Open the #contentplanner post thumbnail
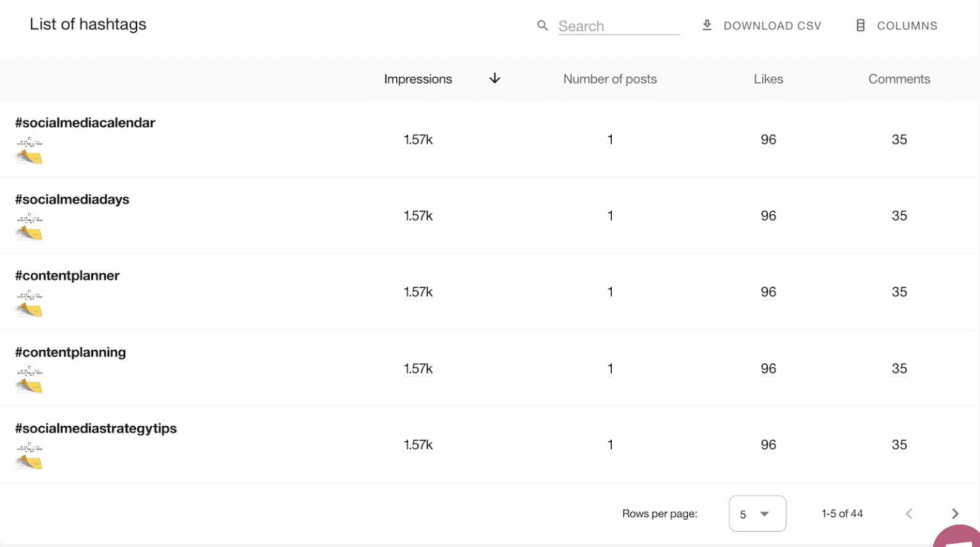The image size is (980, 547). tap(29, 303)
